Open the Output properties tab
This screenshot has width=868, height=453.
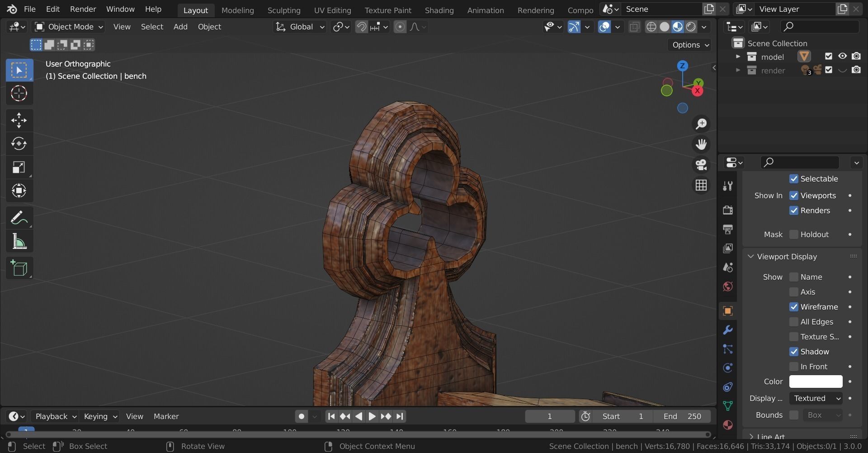coord(727,229)
